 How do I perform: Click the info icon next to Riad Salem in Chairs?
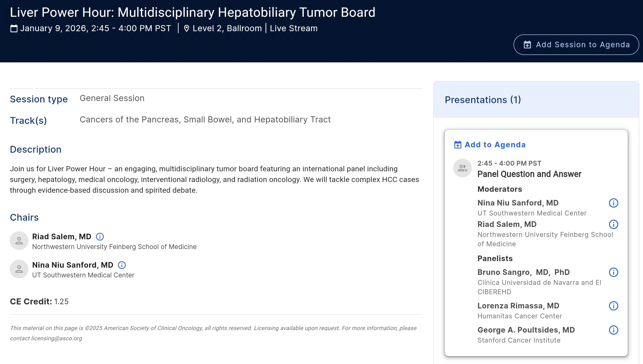coord(100,236)
